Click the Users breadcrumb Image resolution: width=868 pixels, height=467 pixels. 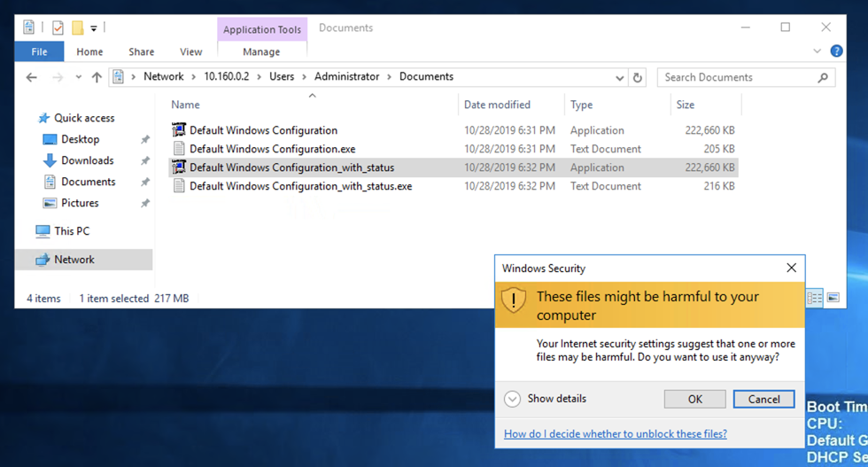pos(282,76)
